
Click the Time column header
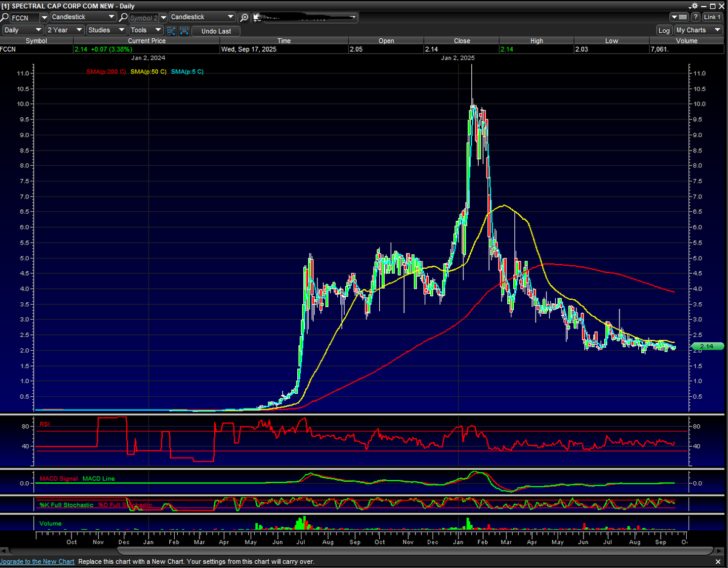pos(284,41)
